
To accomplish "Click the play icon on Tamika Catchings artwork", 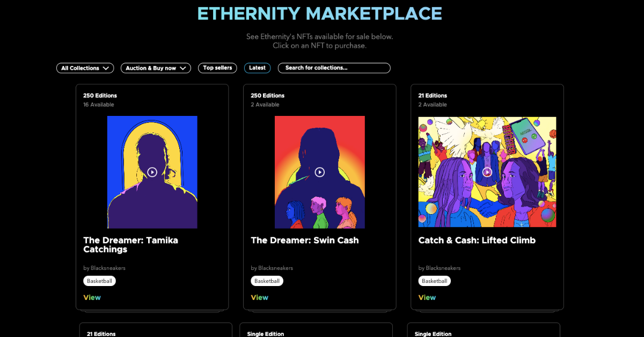I will point(152,172).
